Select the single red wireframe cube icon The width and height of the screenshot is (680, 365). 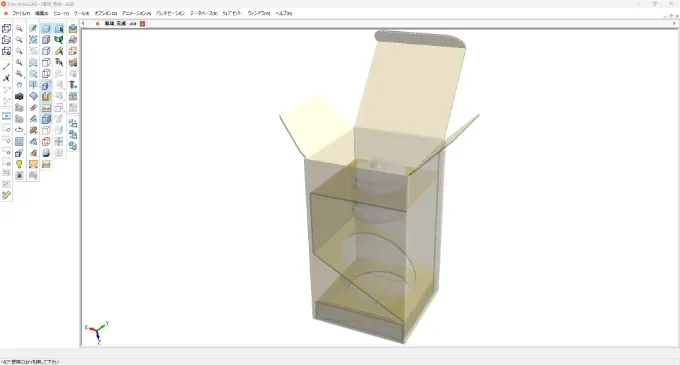click(x=46, y=130)
